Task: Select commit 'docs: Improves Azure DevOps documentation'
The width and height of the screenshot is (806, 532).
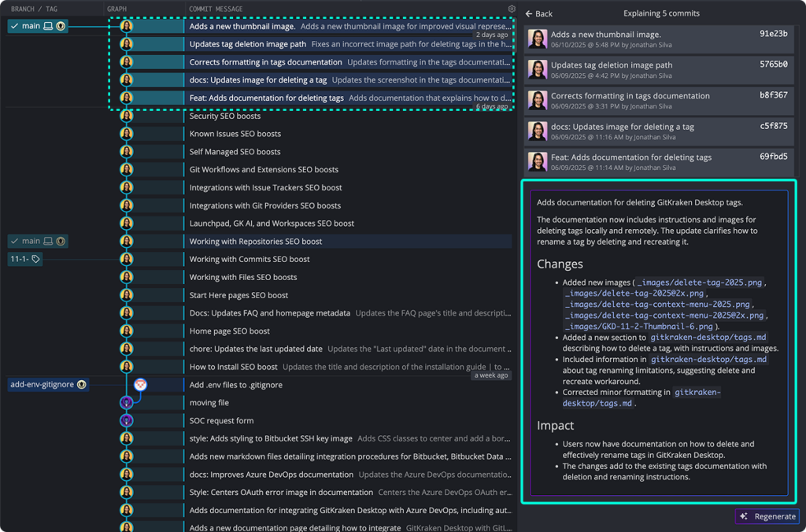Action: (349, 475)
